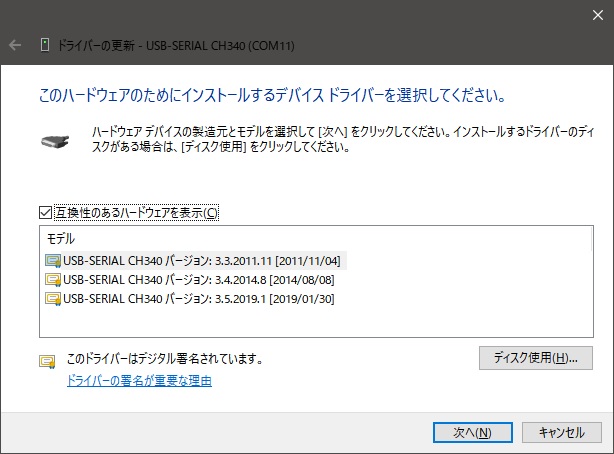Click the icon for driver version 3.3.2011.11
614x454 pixels.
53,261
